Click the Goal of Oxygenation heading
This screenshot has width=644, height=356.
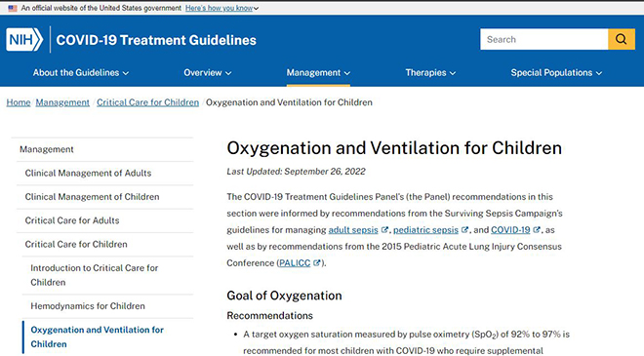pos(284,296)
